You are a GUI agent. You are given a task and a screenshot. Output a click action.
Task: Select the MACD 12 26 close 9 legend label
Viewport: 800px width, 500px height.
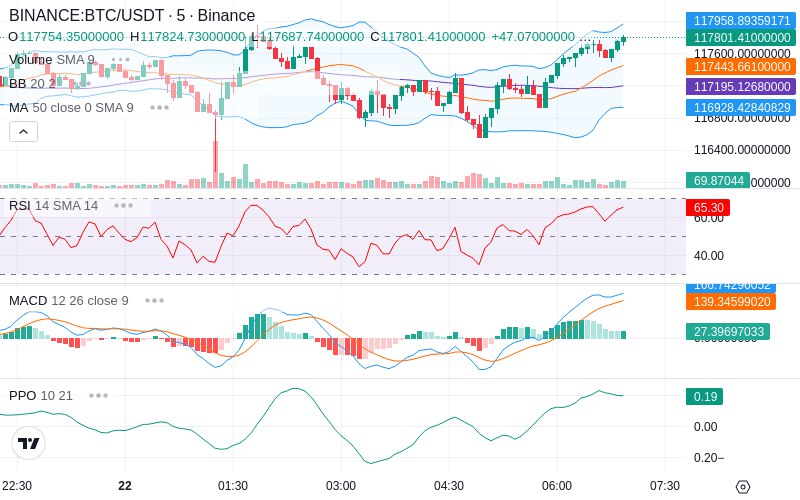tap(69, 301)
